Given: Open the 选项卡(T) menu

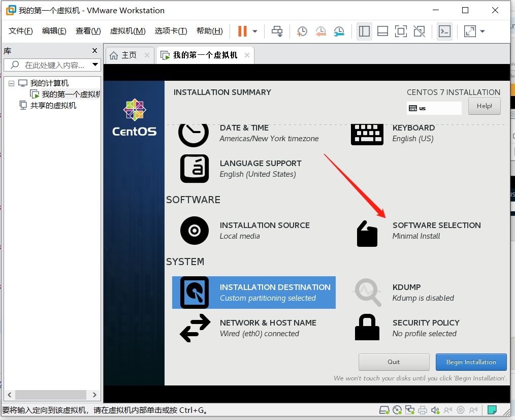Looking at the screenshot, I should click(171, 31).
